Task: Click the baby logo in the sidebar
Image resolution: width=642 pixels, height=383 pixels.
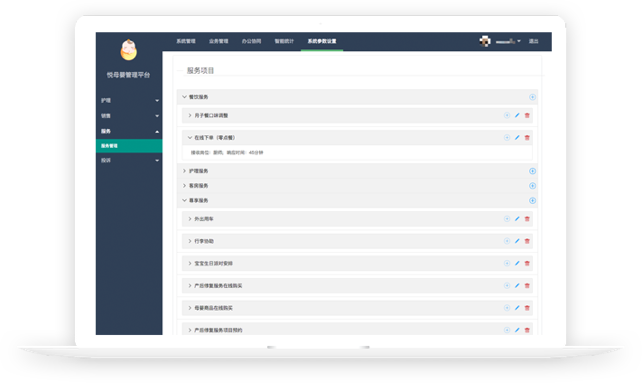Action: tap(129, 50)
